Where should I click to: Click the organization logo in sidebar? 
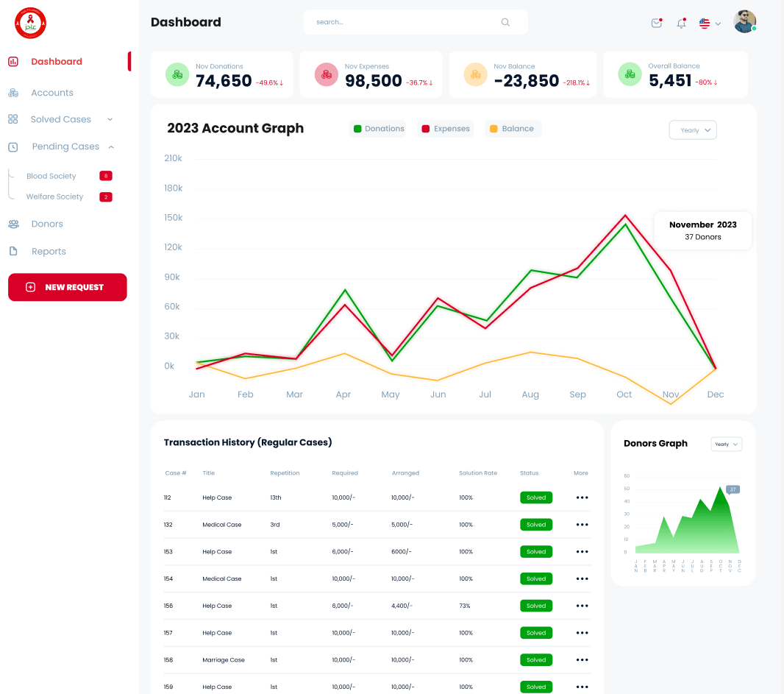coord(30,23)
